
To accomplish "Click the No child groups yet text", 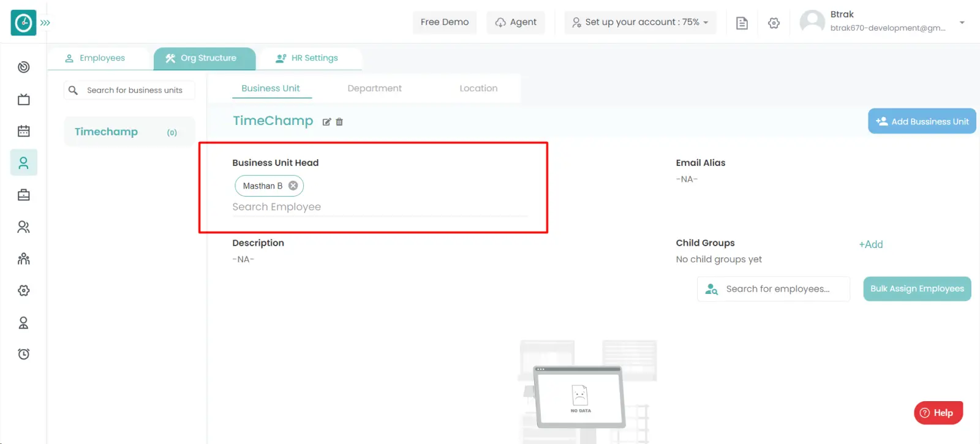I will (x=718, y=260).
